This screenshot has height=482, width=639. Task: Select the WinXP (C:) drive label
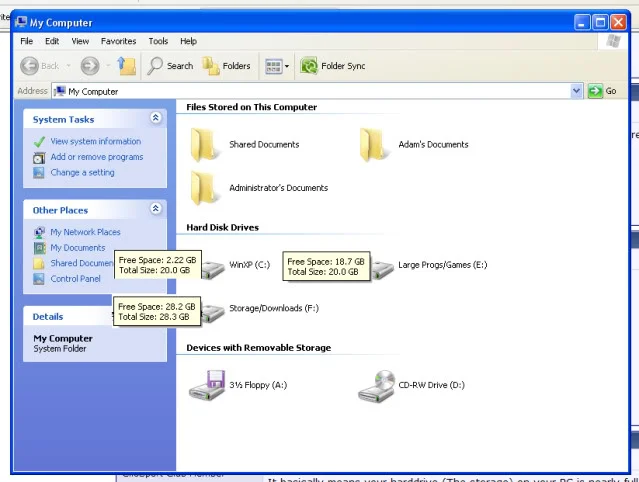pos(249,265)
